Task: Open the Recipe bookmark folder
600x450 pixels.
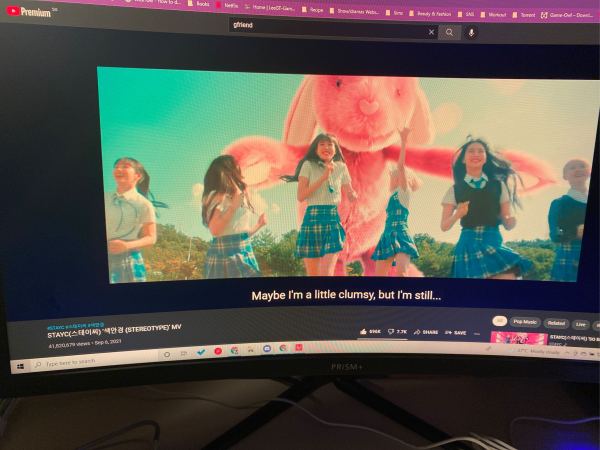Action: (x=313, y=10)
